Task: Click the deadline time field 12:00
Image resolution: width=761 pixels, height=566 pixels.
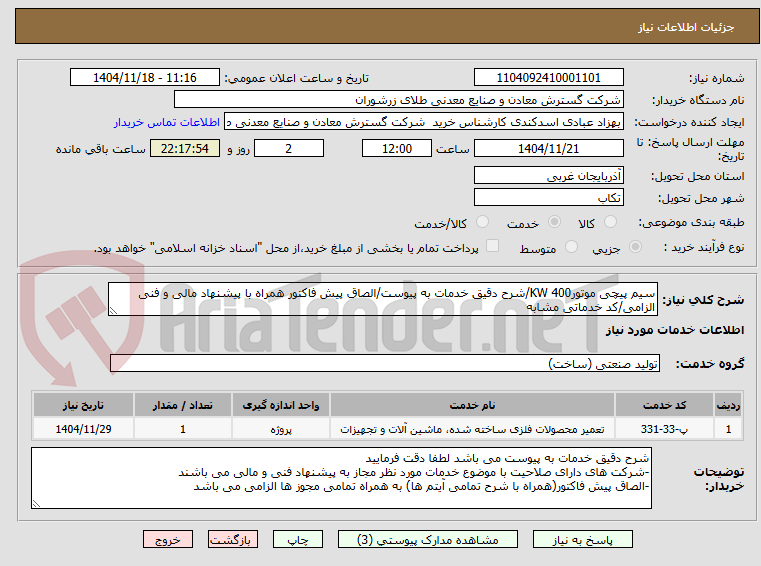Action: pos(397,149)
